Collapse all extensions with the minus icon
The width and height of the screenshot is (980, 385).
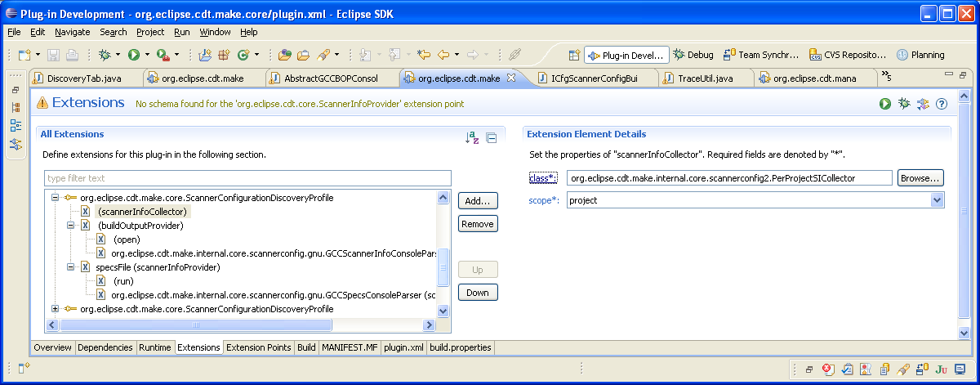[491, 138]
